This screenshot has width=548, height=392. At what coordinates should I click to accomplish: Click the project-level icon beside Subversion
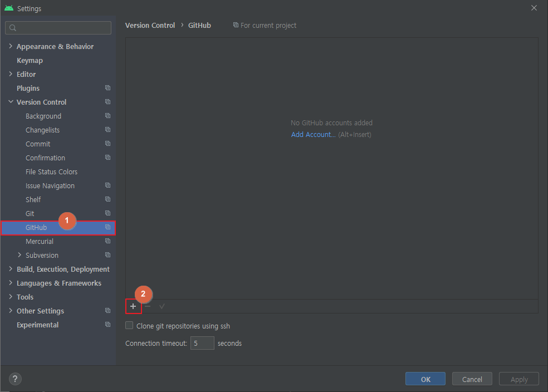pyautogui.click(x=107, y=255)
